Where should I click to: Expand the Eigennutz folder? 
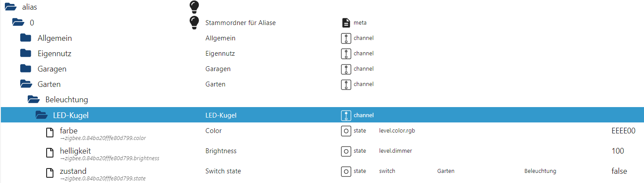26,54
